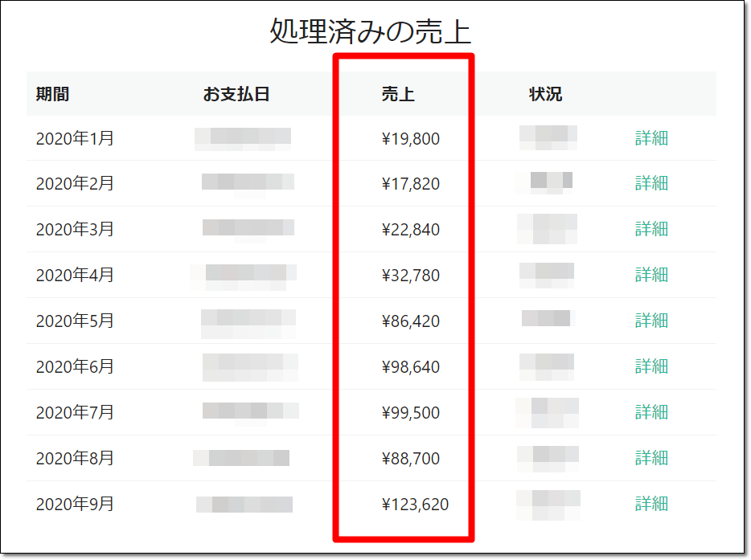Select the ¥123,620 sales amount
Viewport: 751px width, 560px height.
[x=415, y=505]
